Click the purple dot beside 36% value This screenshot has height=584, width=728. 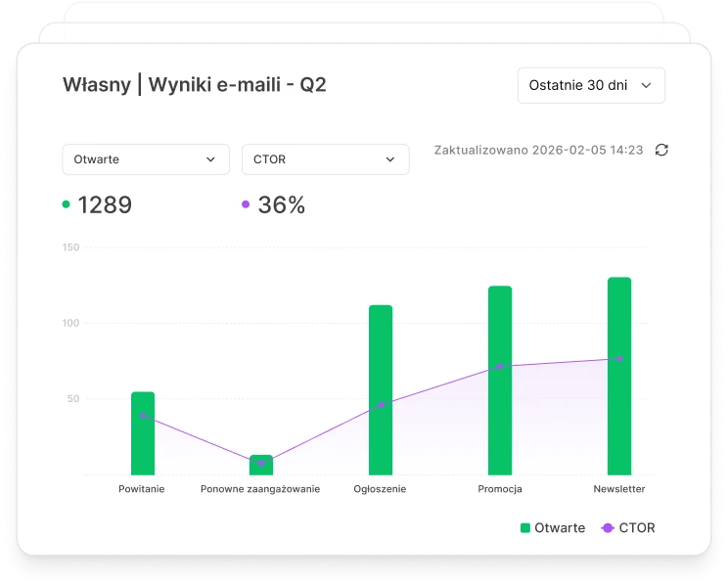pos(246,204)
